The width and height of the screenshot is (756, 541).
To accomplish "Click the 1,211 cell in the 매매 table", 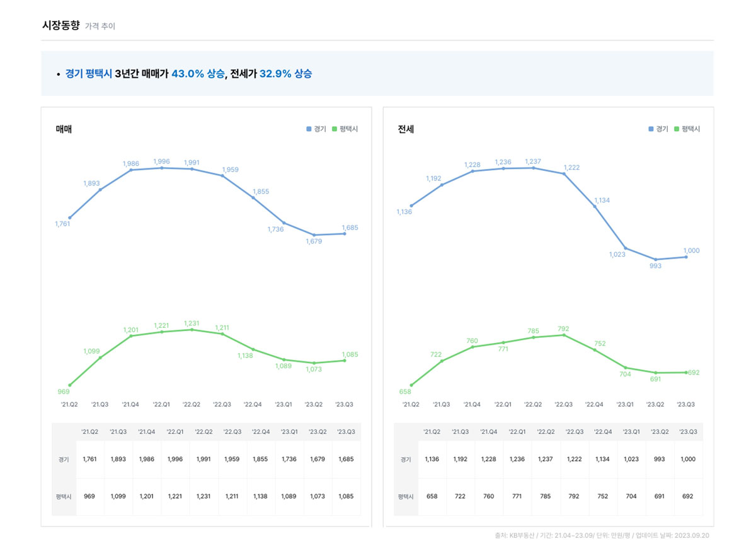I will [232, 496].
